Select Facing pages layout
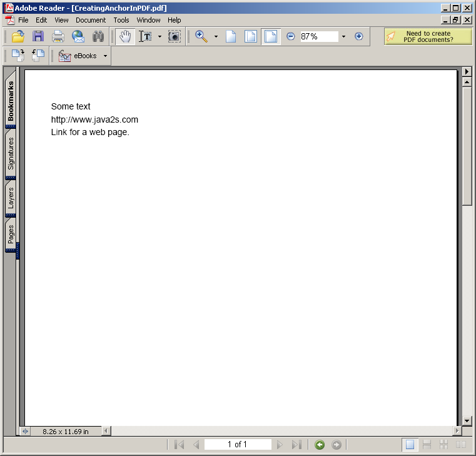The image size is (476, 456). (x=461, y=445)
